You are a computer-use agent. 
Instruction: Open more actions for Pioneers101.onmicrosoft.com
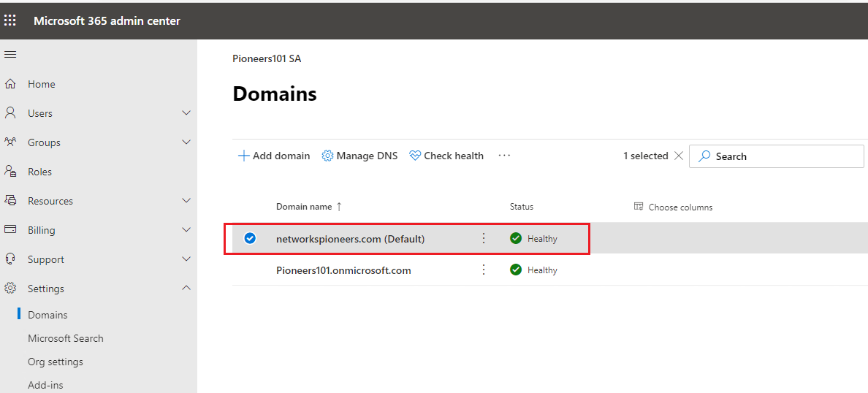pos(483,270)
